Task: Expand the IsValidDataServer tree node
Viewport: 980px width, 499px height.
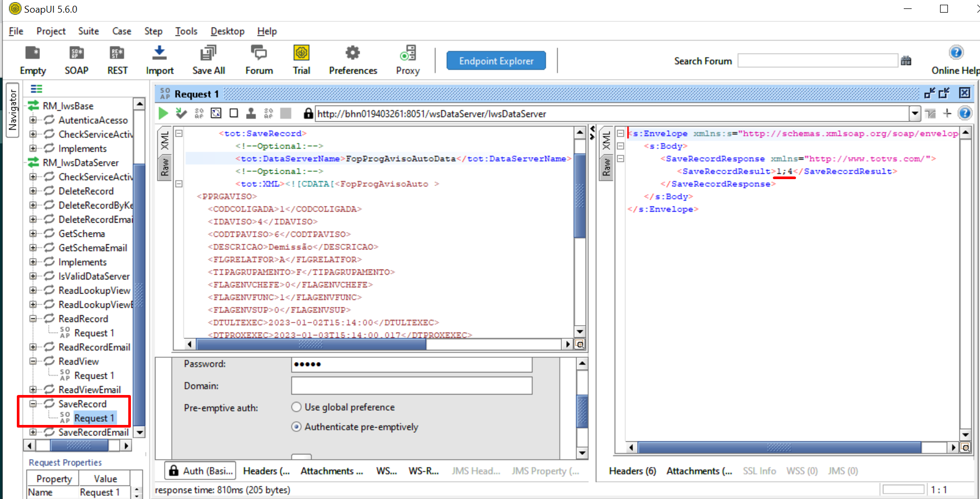Action: click(x=33, y=276)
